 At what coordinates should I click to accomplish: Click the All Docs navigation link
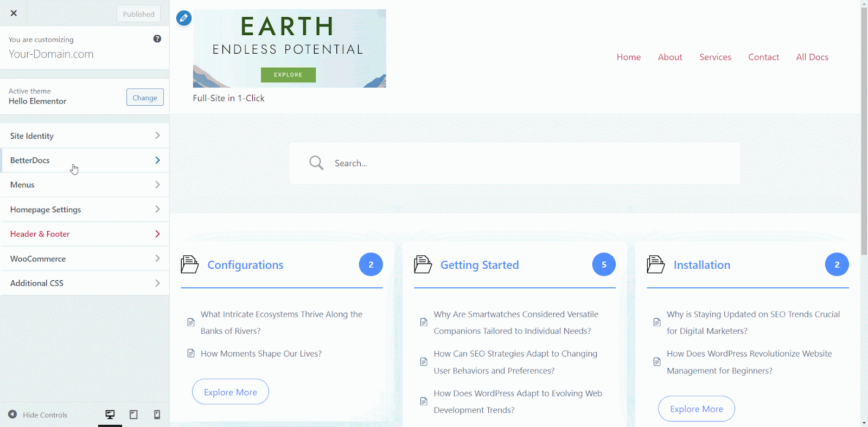[x=812, y=57]
